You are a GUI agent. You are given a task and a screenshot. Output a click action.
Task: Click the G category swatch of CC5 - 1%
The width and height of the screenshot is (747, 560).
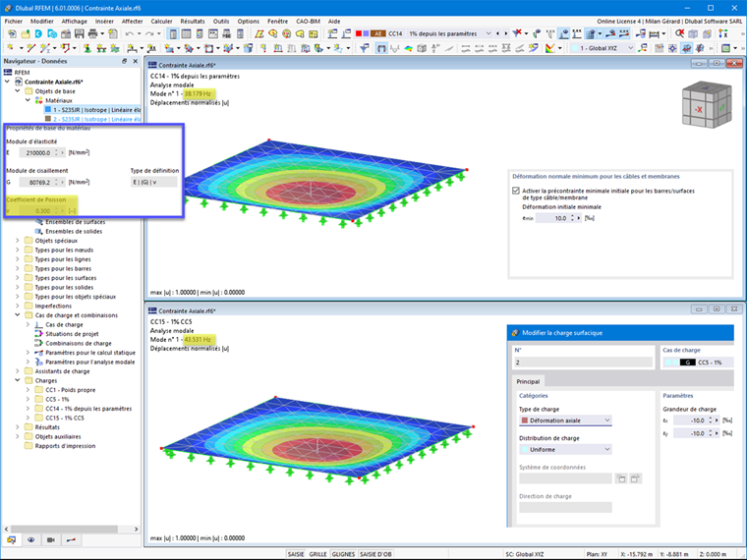coord(688,363)
